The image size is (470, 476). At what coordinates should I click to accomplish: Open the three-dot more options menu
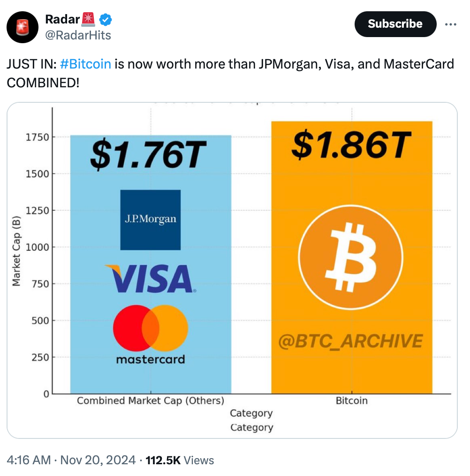pos(450,24)
